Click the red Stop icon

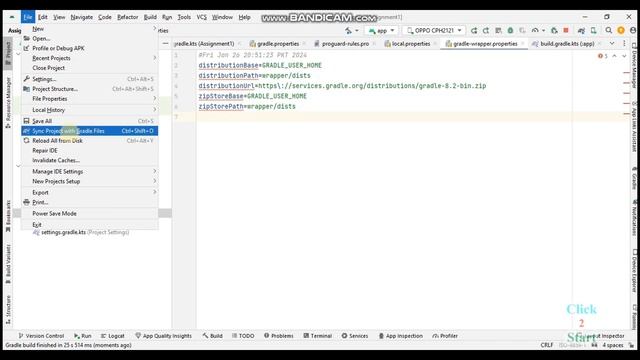566,31
